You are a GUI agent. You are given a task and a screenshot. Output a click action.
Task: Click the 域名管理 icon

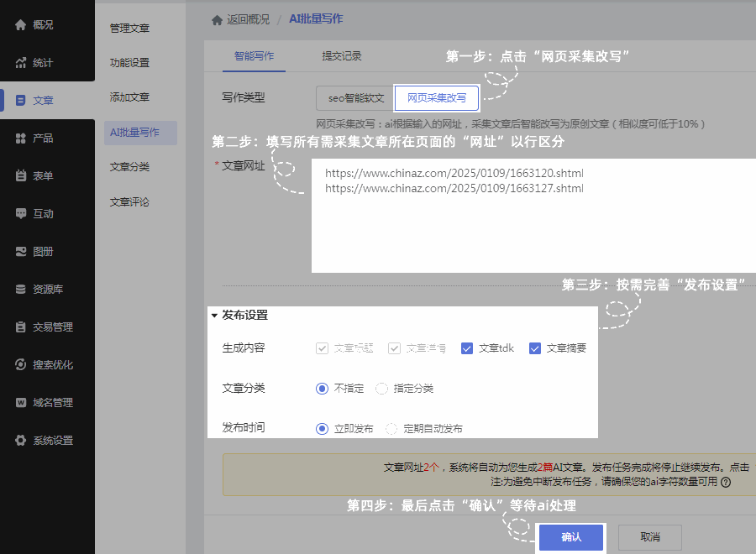pyautogui.click(x=20, y=403)
